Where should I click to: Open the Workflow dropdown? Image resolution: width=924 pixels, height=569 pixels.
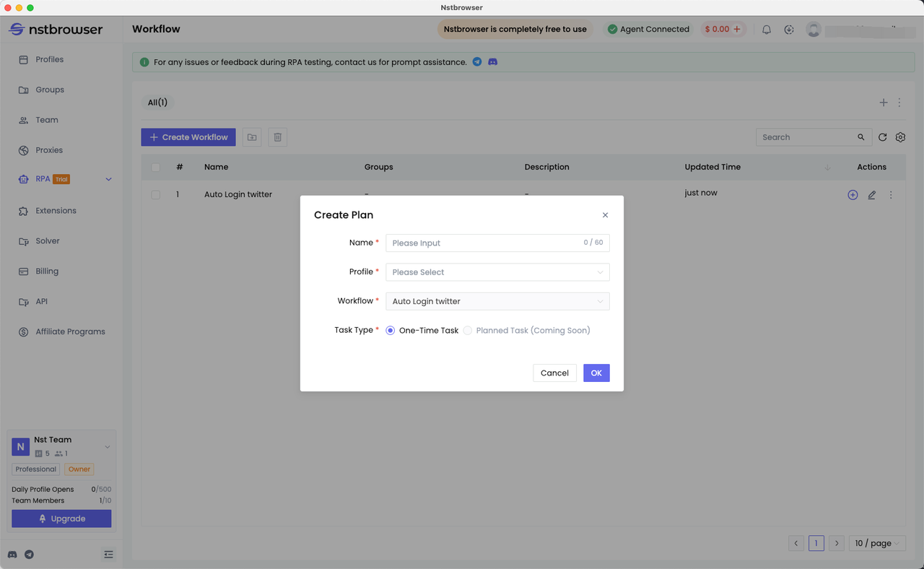[x=497, y=301]
